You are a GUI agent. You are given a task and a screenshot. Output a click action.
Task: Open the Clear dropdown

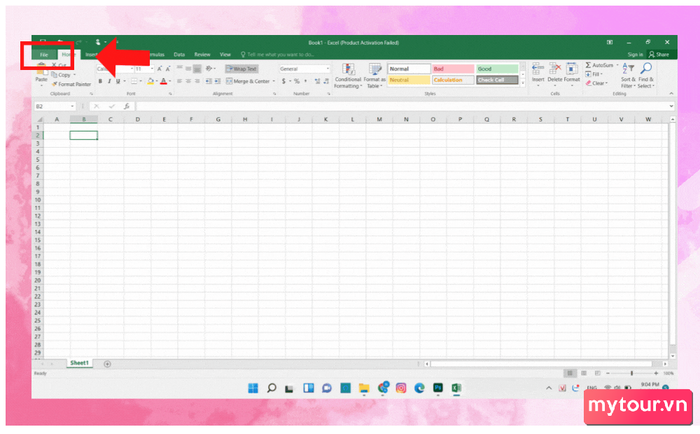[x=596, y=83]
